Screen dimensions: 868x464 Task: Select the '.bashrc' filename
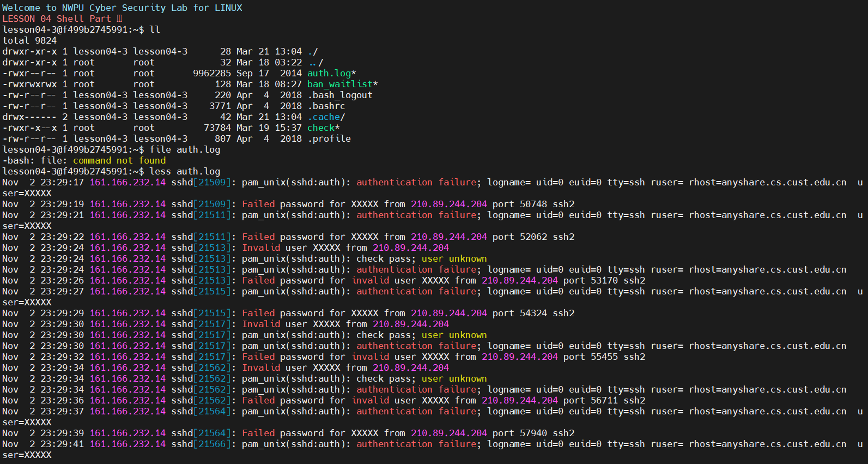click(x=326, y=106)
